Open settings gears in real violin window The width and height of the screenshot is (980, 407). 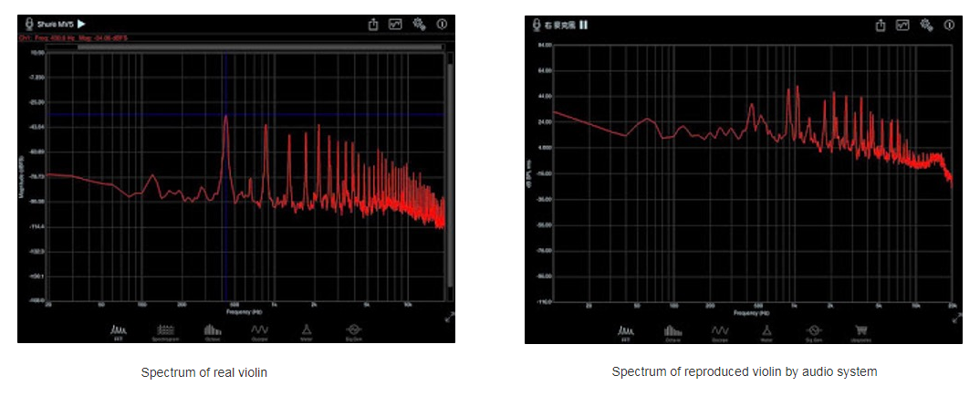[420, 25]
